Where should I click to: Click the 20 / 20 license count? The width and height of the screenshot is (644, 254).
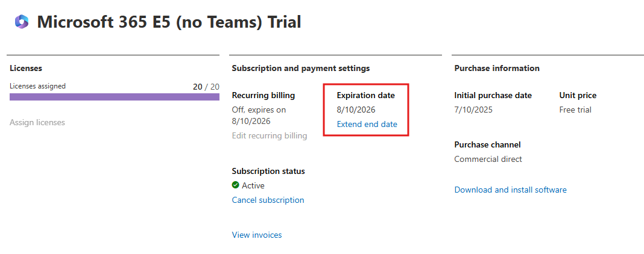(x=206, y=87)
